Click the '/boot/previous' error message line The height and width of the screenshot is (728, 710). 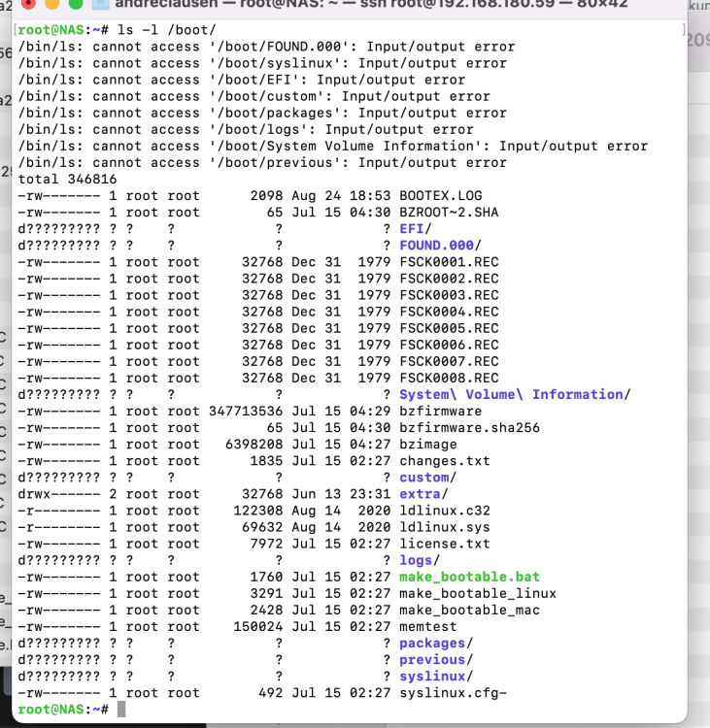click(x=262, y=163)
